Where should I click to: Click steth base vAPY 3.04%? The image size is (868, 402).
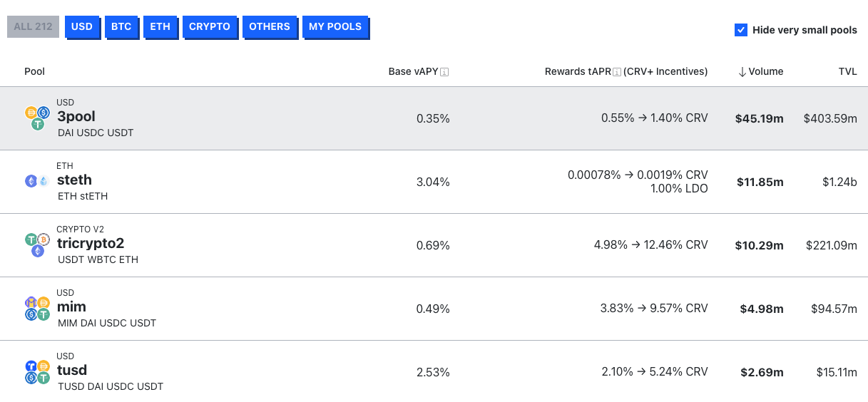(x=433, y=182)
